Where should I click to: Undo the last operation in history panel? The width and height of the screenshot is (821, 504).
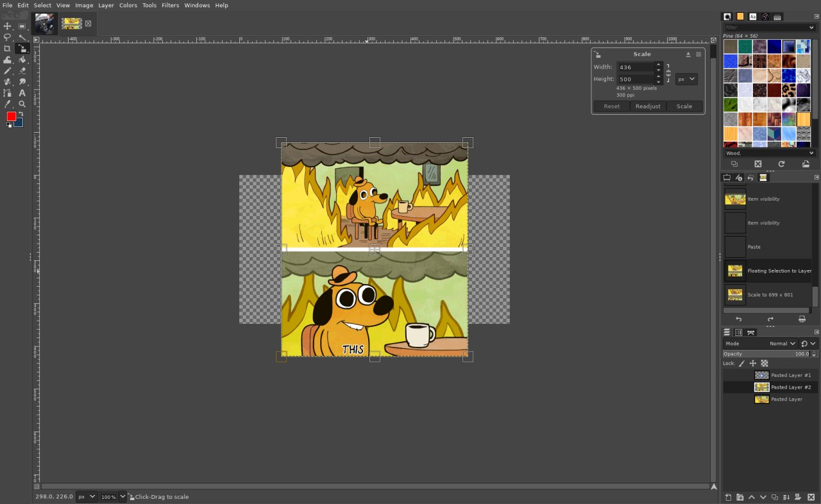click(738, 319)
